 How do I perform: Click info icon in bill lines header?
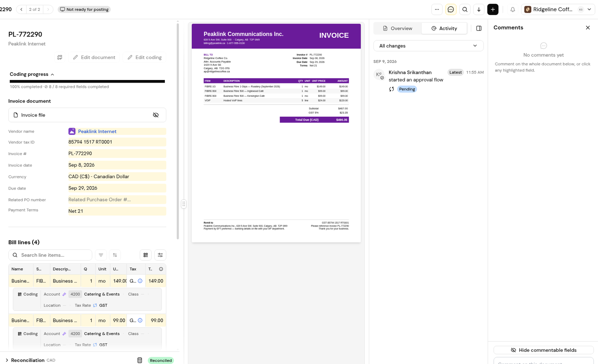(x=161, y=269)
